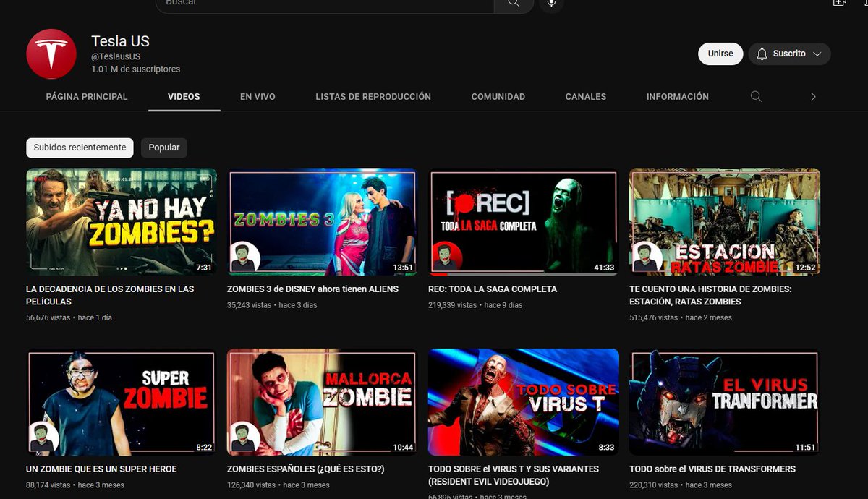Click title LA DECADENCIA DE LOS ZOMBIES EN LAS PELÍCULAS

pos(110,295)
